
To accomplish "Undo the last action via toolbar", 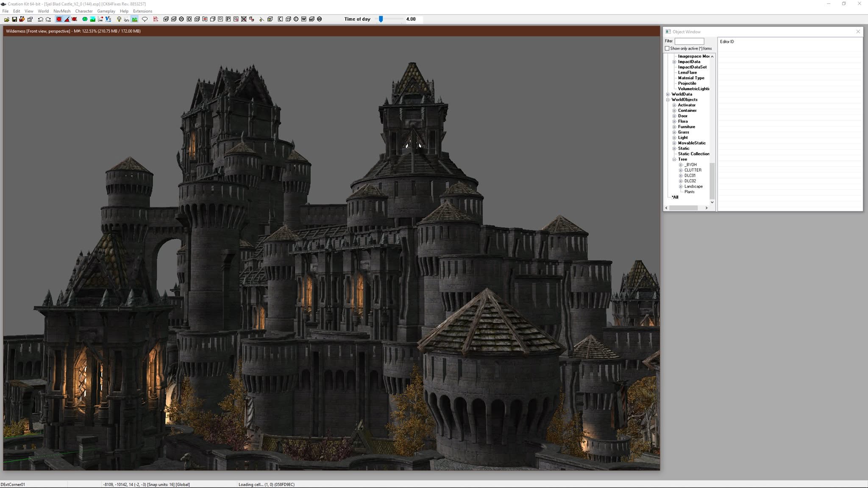I will point(41,19).
